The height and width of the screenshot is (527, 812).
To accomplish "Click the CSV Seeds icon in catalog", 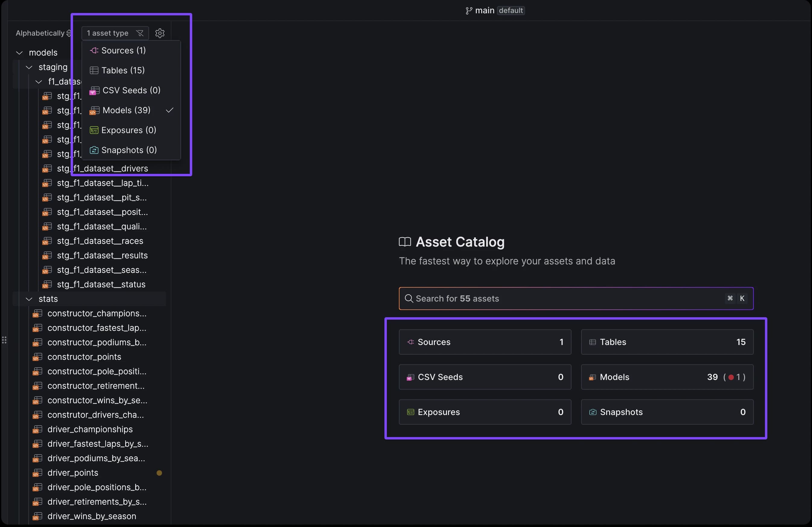I will coord(411,377).
